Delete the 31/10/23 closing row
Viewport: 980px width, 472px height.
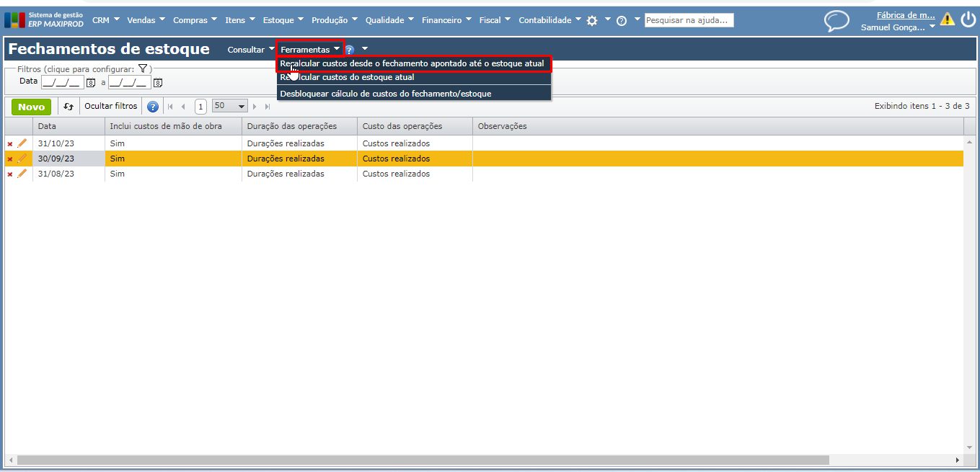point(10,144)
